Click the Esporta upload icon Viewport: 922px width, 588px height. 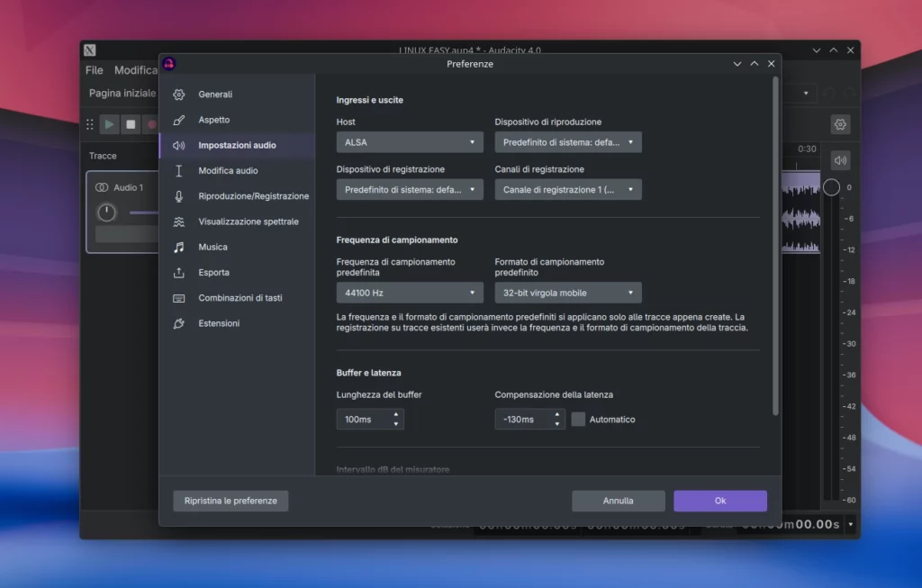(x=179, y=273)
